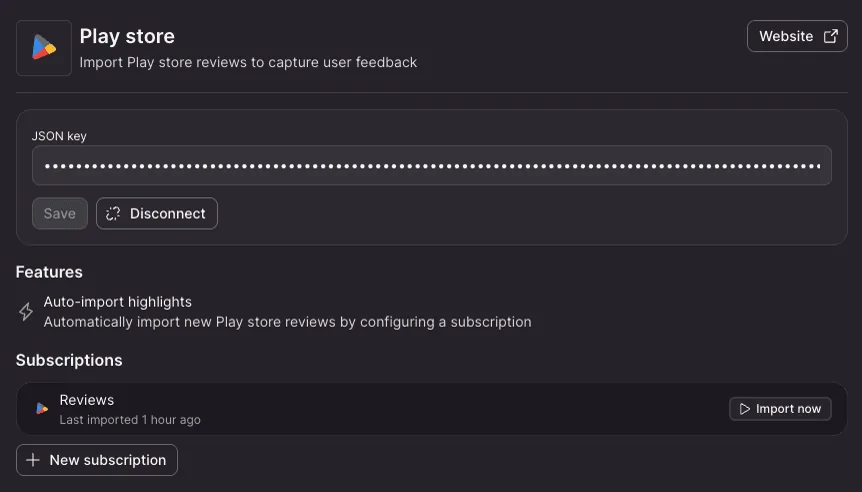Viewport: 862px width, 492px height.
Task: Focus the JSON key input field
Action: (432, 165)
